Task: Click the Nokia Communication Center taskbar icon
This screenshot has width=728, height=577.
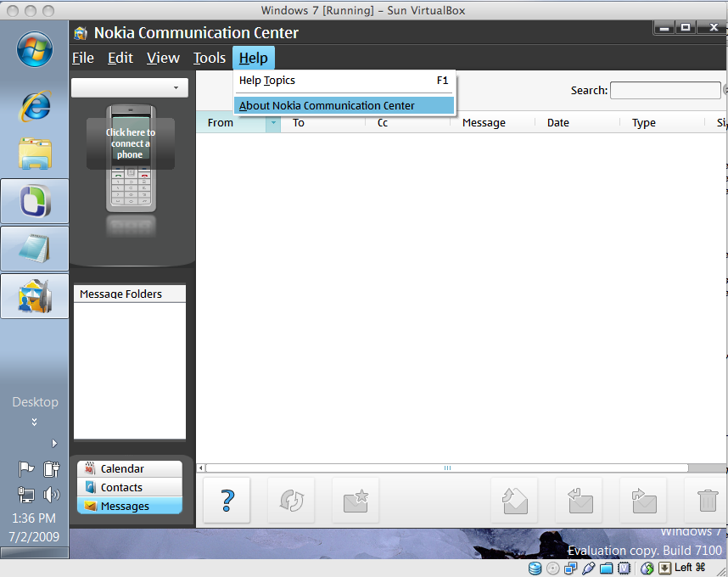Action: point(35,295)
